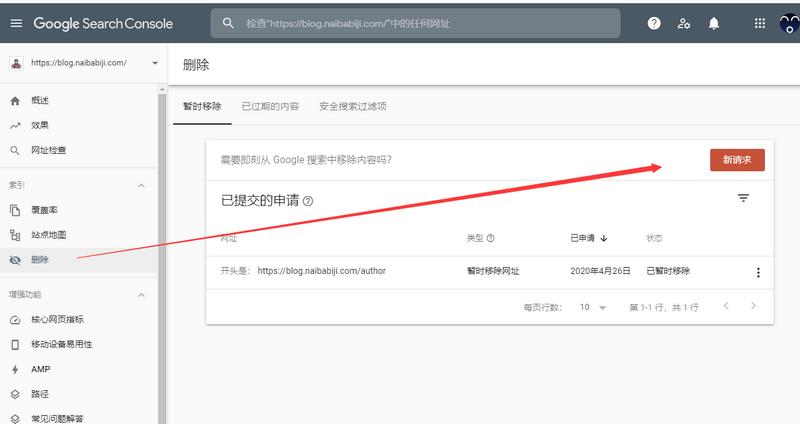Click the trend line icon beside 效果
Screen dimensions: 800x424
coord(15,126)
